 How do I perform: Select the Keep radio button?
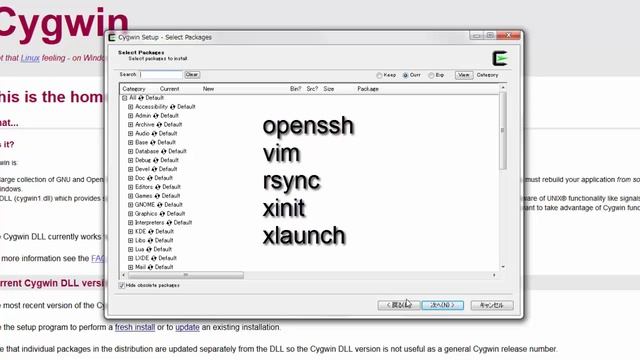379,76
